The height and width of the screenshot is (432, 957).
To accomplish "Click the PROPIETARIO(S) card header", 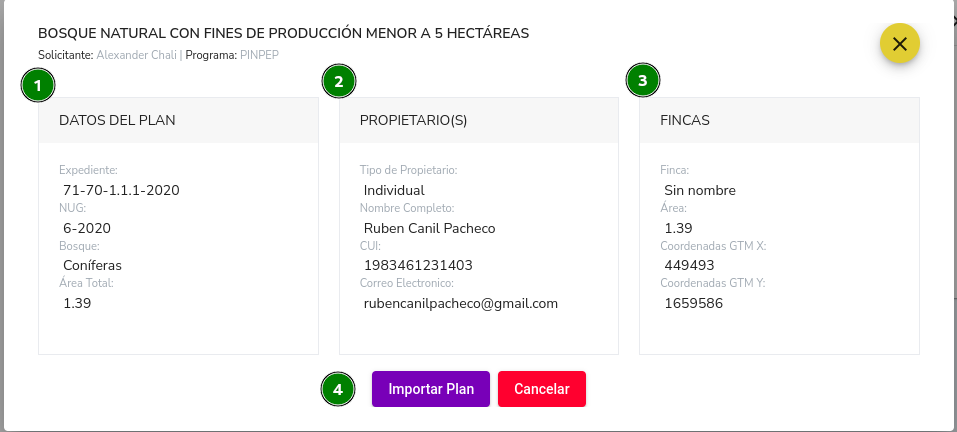I will click(478, 120).
